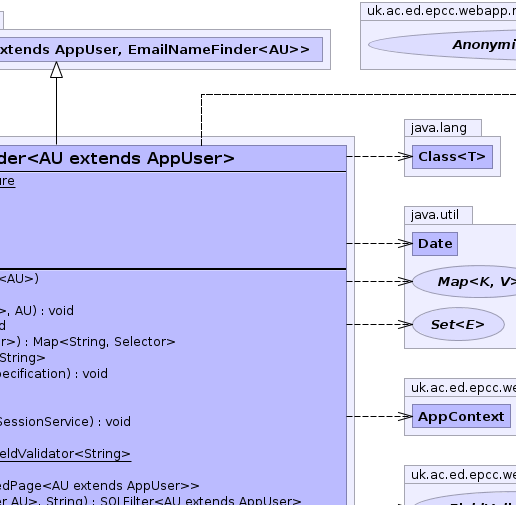Viewport: 516px width, 505px height.
Task: Click the uk.ac.ed.epcc.webapp package label at top
Action: (441, 11)
